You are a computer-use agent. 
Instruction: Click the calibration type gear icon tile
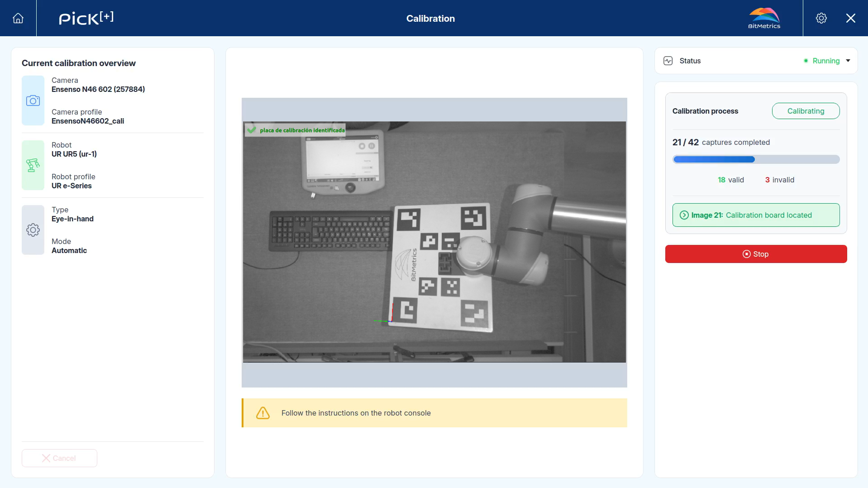tap(33, 230)
